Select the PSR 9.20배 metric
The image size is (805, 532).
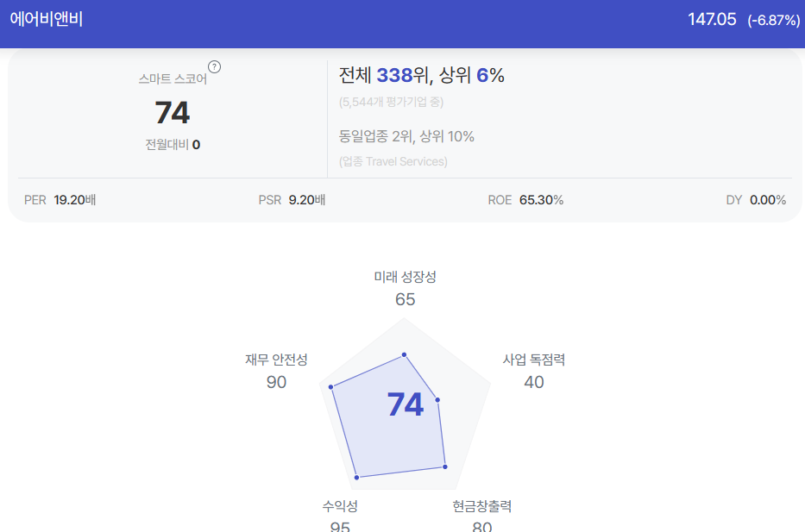(x=292, y=200)
